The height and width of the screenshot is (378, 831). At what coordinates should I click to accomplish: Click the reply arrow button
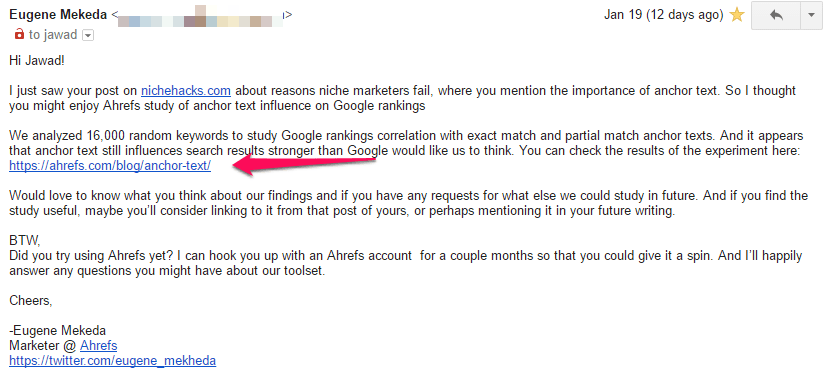[776, 15]
